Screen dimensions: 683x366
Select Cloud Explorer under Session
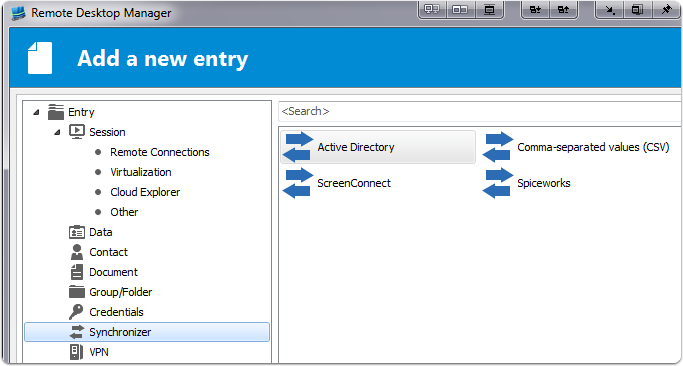tap(145, 192)
